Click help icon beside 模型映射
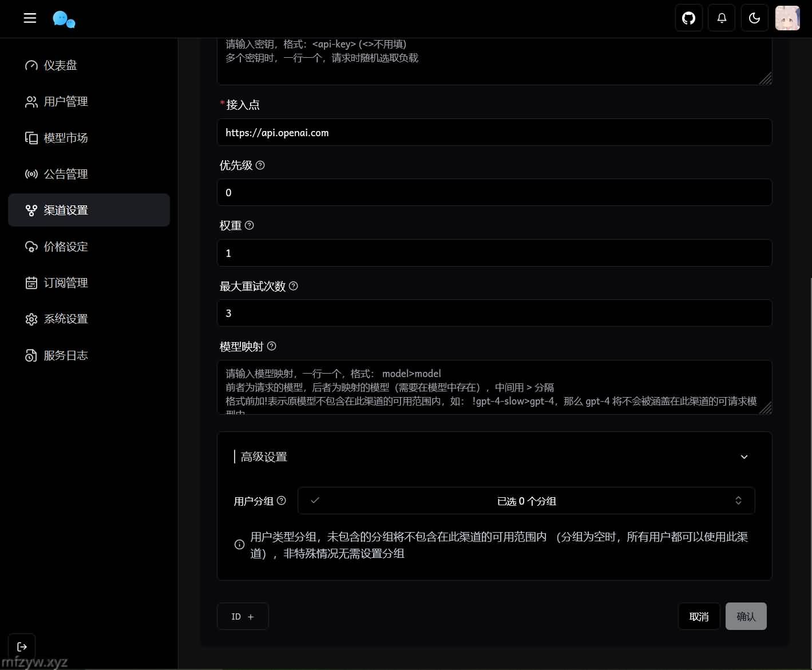 (x=272, y=346)
